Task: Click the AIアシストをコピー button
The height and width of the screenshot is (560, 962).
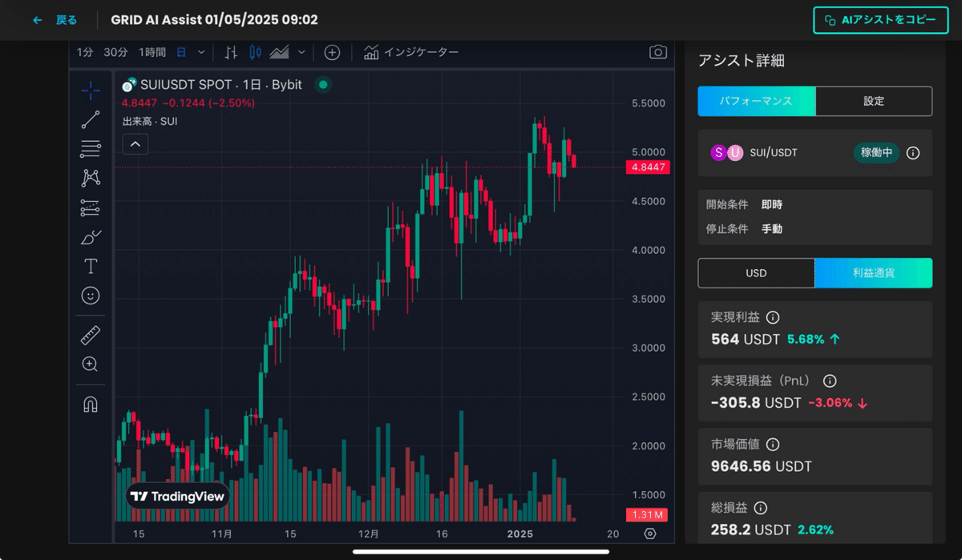Action: tap(881, 20)
